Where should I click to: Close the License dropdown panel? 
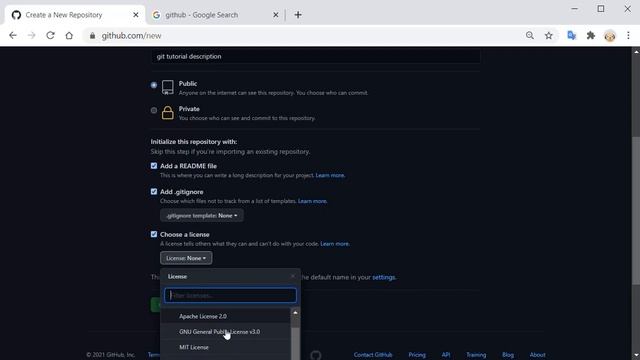click(293, 276)
